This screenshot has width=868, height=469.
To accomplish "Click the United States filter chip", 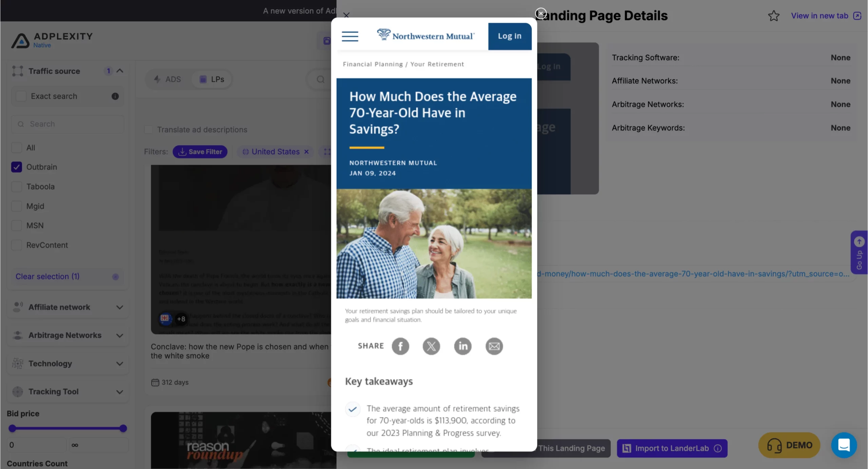I will [x=275, y=152].
